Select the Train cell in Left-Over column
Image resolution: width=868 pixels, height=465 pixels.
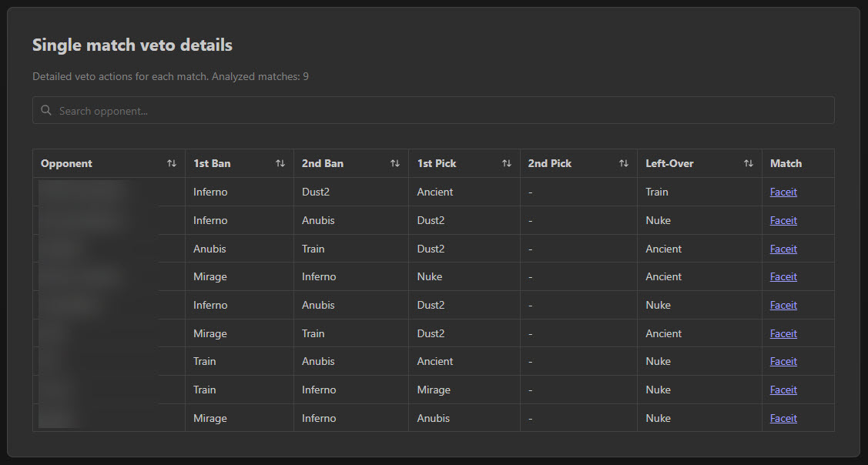pyautogui.click(x=657, y=192)
